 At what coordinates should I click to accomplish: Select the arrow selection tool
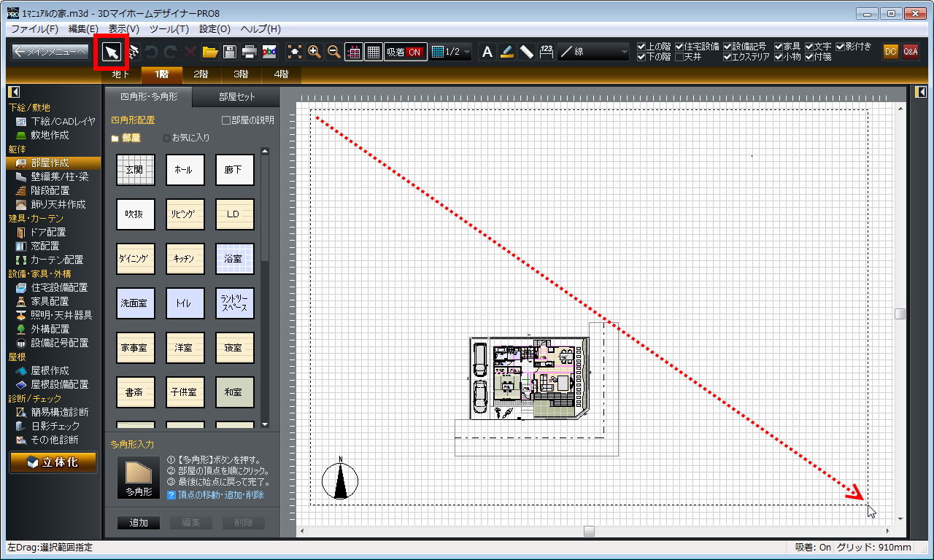(x=112, y=52)
